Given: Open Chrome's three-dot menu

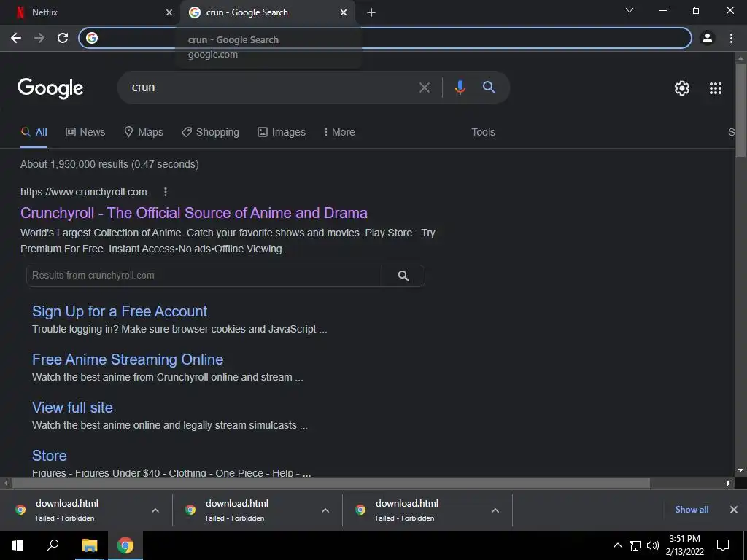Looking at the screenshot, I should 731,38.
